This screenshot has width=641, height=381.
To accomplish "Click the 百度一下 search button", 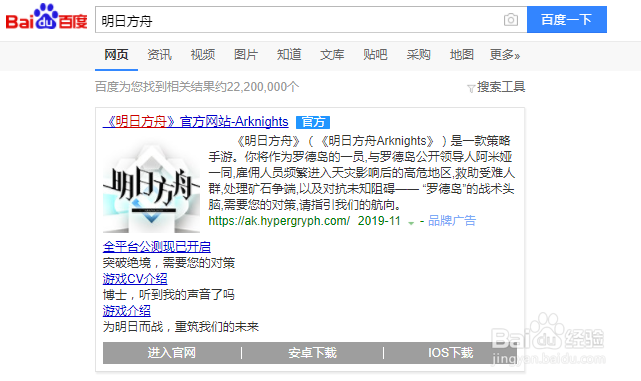I will point(567,20).
